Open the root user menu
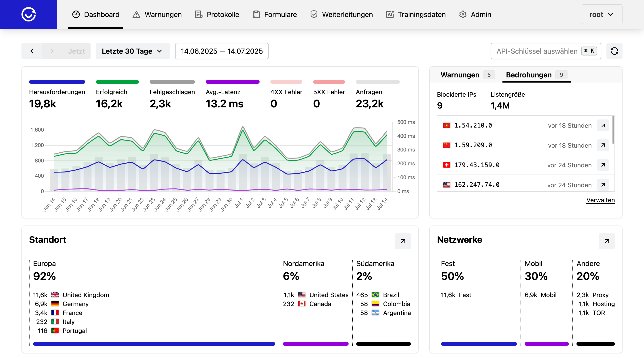This screenshot has width=644, height=358. pyautogui.click(x=602, y=15)
